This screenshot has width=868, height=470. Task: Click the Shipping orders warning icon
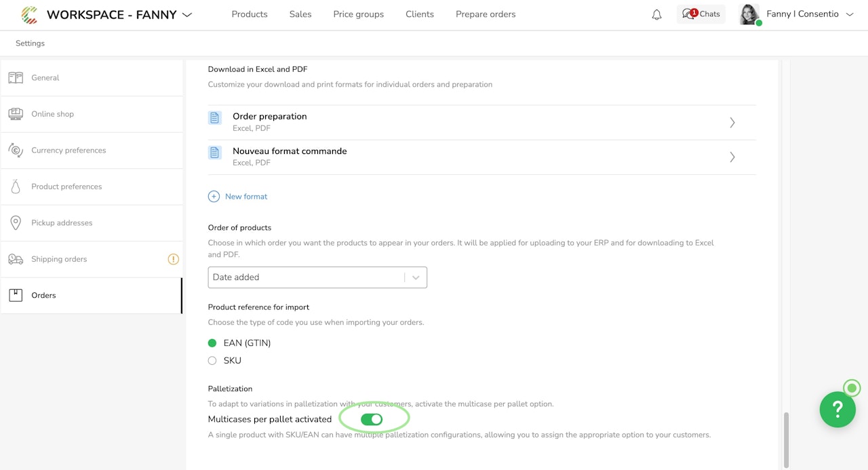173,259
